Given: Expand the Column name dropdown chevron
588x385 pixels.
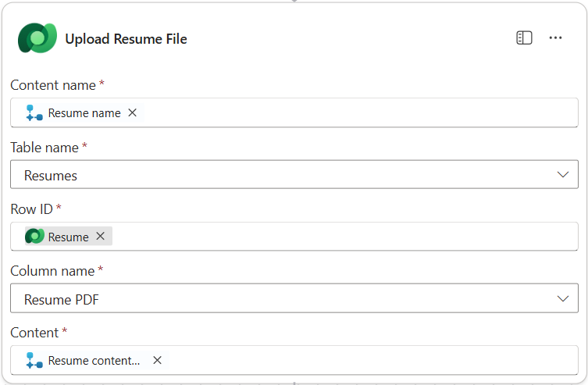Looking at the screenshot, I should click(x=563, y=298).
